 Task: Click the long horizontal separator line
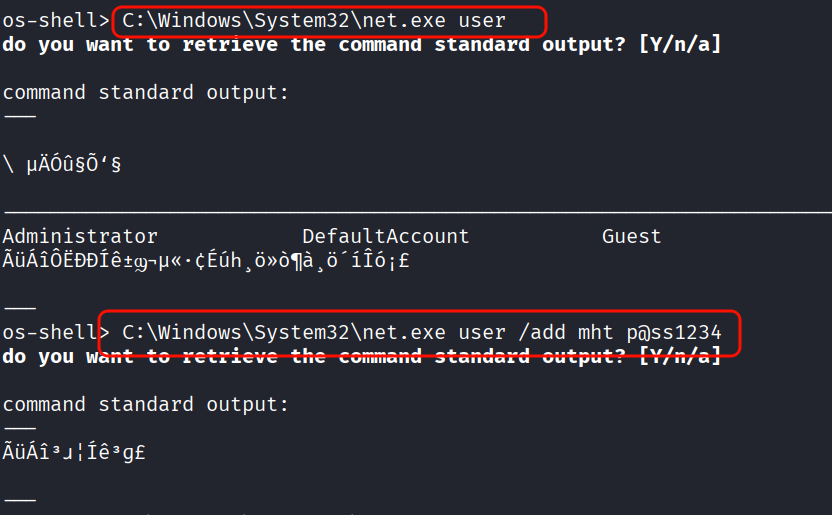tap(416, 212)
